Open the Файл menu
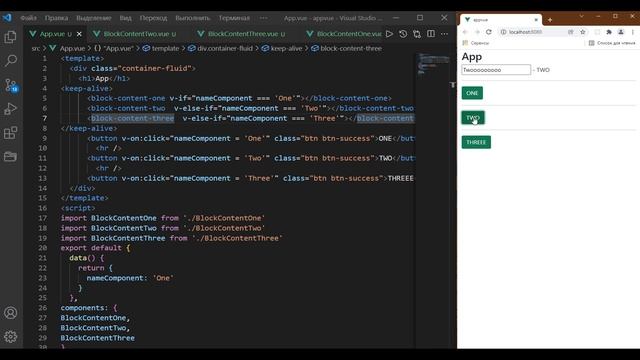 click(x=29, y=18)
